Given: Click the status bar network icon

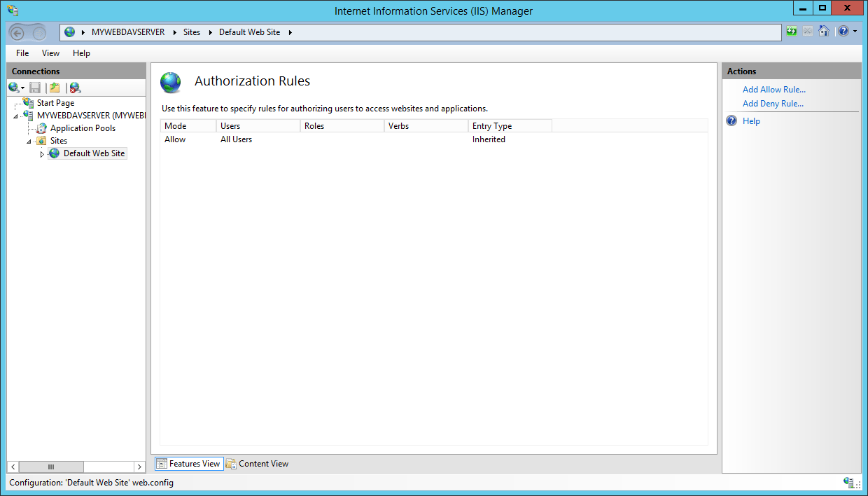Looking at the screenshot, I should click(848, 483).
